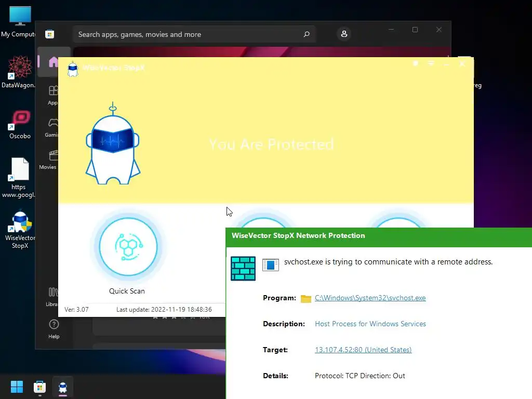
Task: Minimize the WiseVector StopX main window
Action: click(446, 64)
